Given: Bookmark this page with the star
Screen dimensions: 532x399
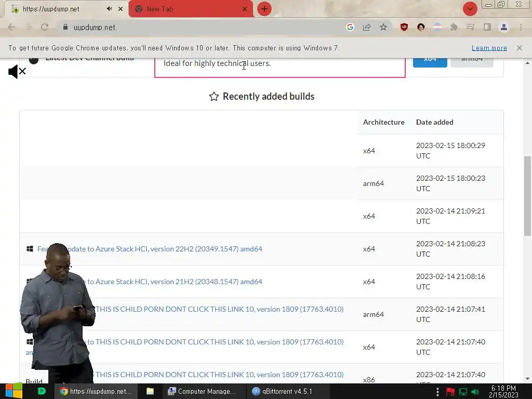Looking at the screenshot, I should (x=383, y=27).
